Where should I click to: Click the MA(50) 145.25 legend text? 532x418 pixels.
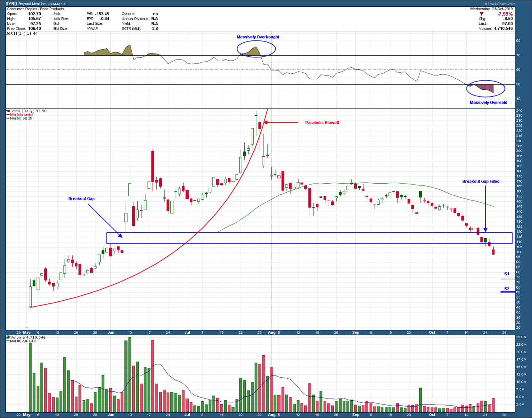coord(21,118)
